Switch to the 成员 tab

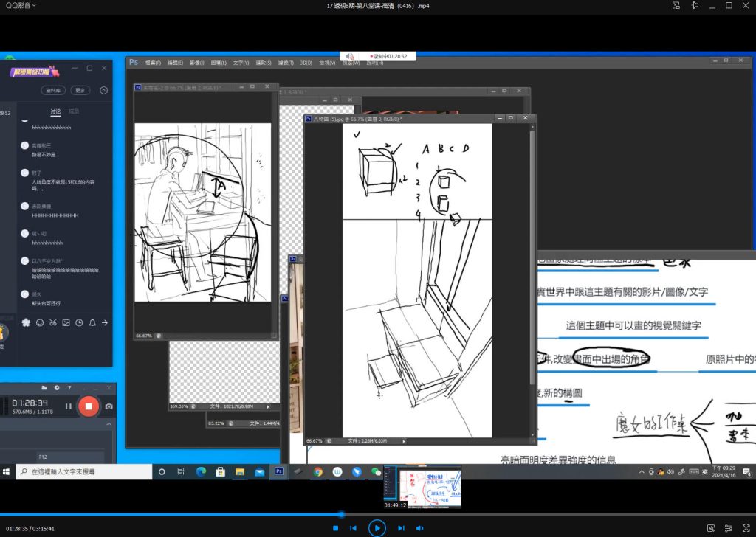point(74,111)
